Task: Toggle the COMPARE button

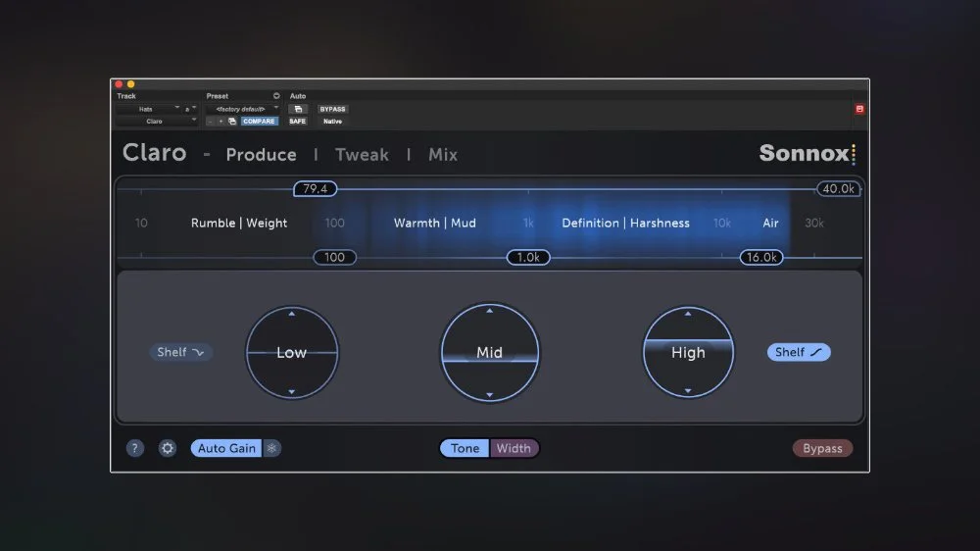Action: tap(260, 122)
